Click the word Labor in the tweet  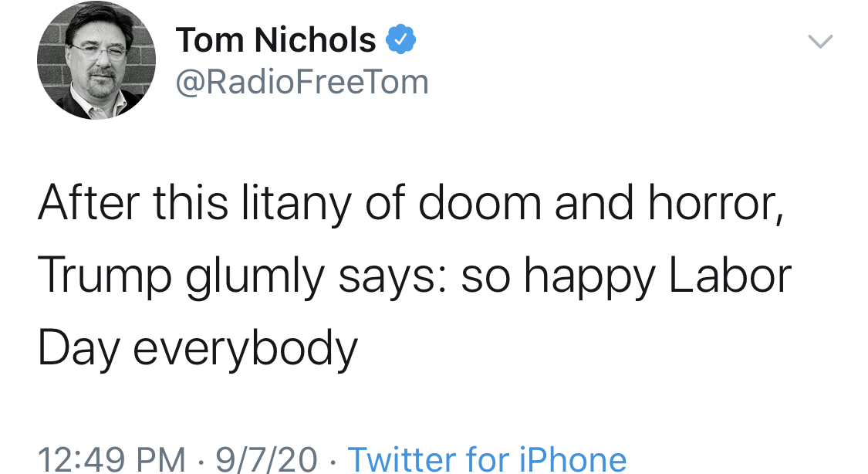tap(731, 276)
